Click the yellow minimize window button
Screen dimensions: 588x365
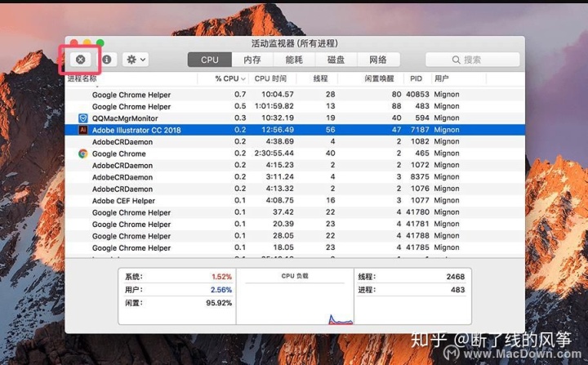(x=87, y=42)
